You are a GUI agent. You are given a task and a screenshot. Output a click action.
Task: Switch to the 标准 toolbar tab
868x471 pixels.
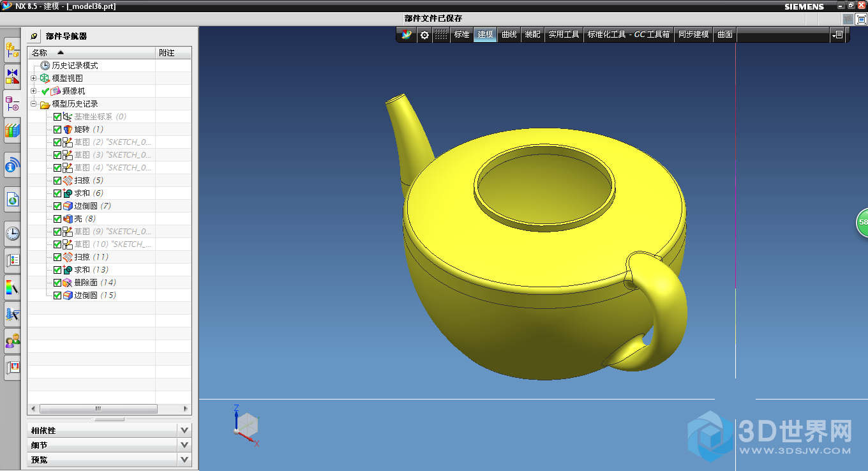pyautogui.click(x=461, y=34)
